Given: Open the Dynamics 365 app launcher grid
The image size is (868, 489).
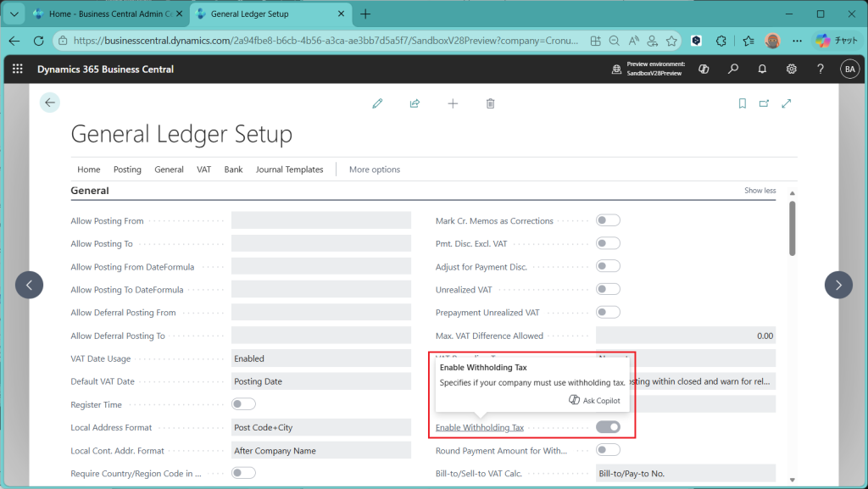Looking at the screenshot, I should pos(18,69).
